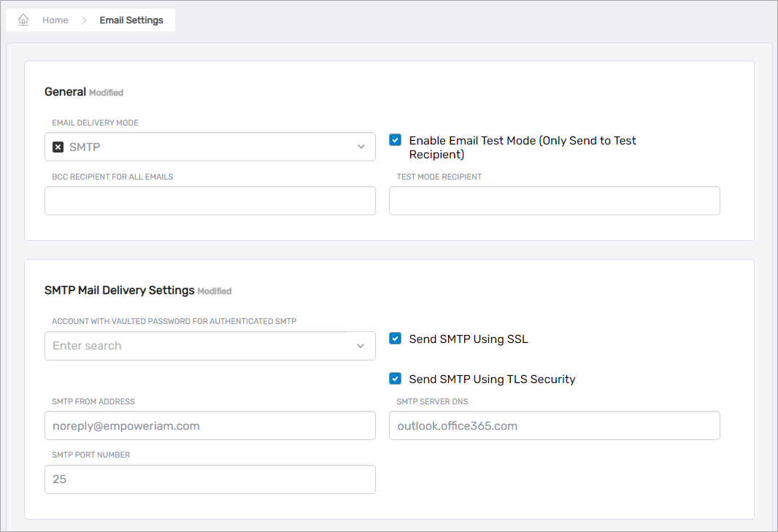Disable Email Test Mode checkbox
Image resolution: width=778 pixels, height=532 pixels.
[395, 139]
